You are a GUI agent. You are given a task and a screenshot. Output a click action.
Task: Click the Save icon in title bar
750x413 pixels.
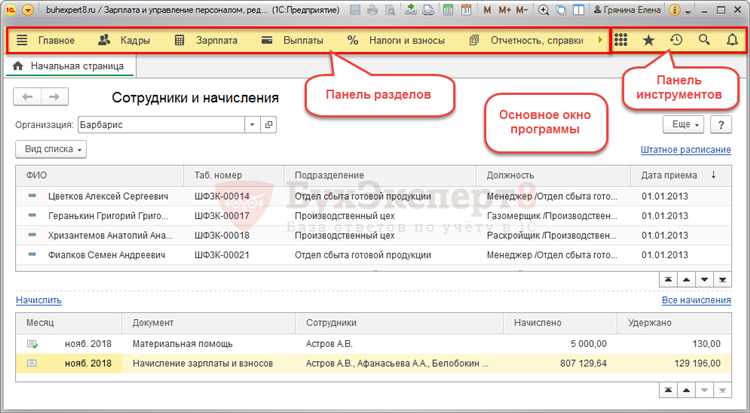355,10
